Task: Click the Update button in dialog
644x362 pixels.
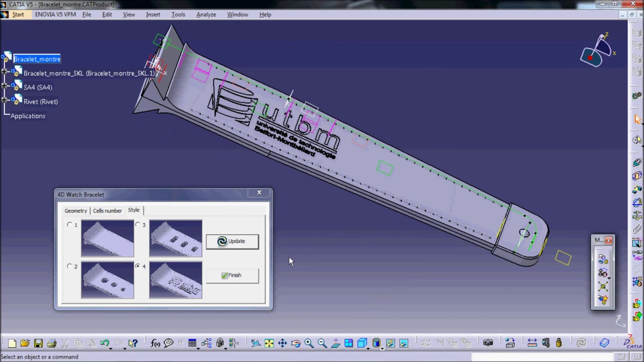Action: click(232, 241)
